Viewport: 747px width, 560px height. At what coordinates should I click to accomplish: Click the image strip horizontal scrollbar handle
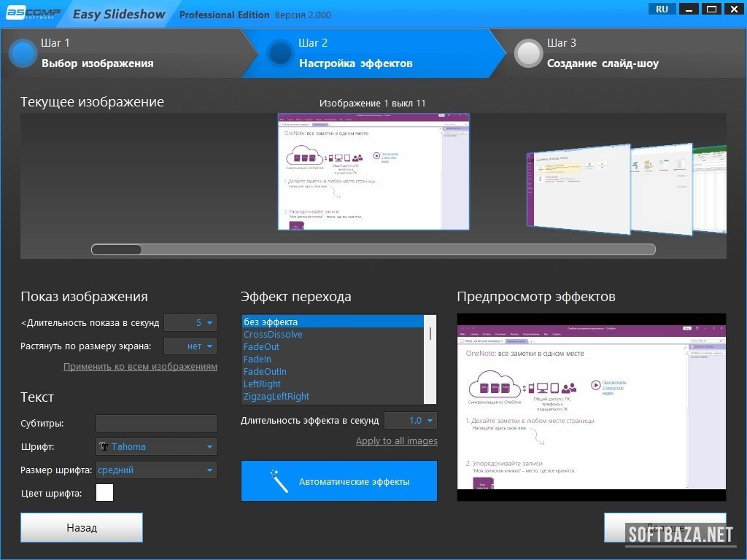coord(117,249)
